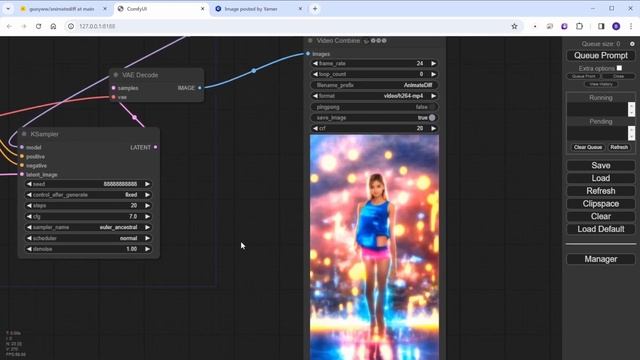640x360 pixels.
Task: Reload the page with browser refresh icon
Action: click(38, 26)
